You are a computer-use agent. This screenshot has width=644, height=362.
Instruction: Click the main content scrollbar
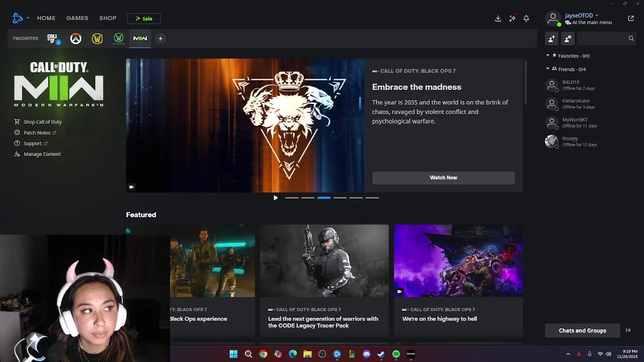click(525, 82)
